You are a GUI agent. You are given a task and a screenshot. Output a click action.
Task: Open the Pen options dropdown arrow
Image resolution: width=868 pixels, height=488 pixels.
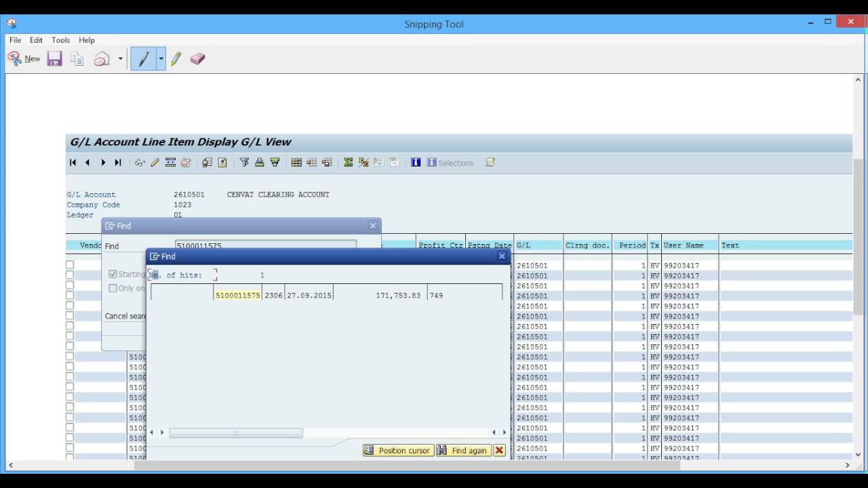click(161, 59)
